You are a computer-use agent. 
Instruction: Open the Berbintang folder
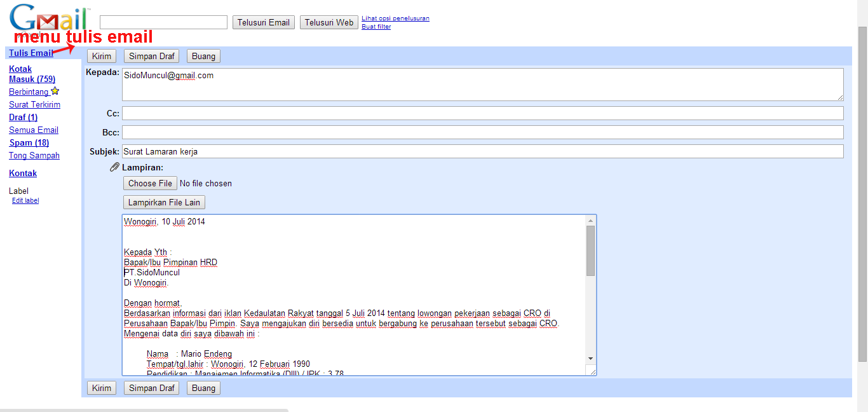click(x=29, y=92)
